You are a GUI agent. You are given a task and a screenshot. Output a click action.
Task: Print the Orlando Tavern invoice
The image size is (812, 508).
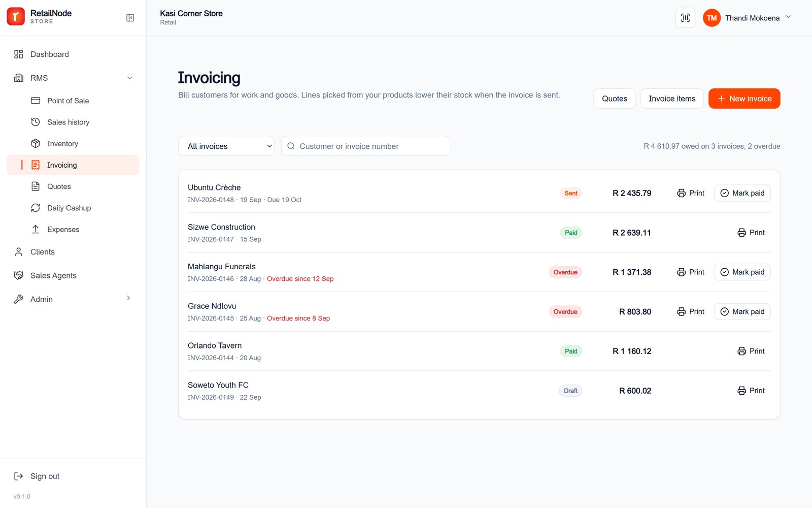coord(751,351)
